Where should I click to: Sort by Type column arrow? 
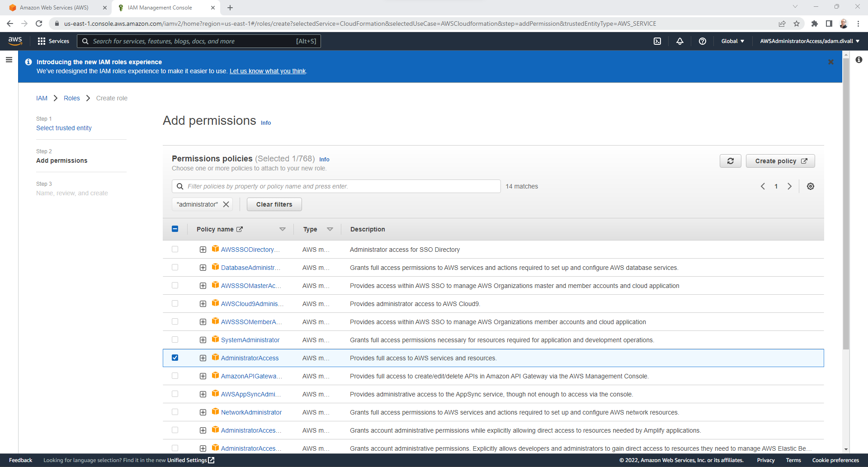330,229
